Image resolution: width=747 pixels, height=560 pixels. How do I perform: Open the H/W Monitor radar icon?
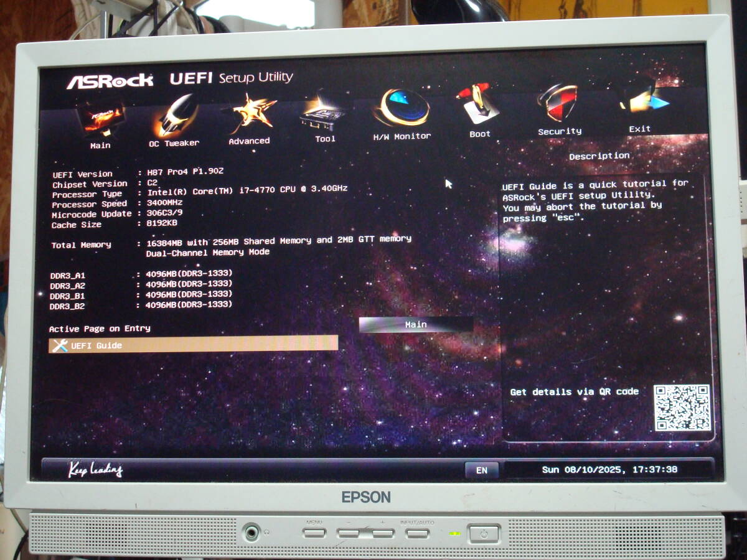tap(402, 108)
